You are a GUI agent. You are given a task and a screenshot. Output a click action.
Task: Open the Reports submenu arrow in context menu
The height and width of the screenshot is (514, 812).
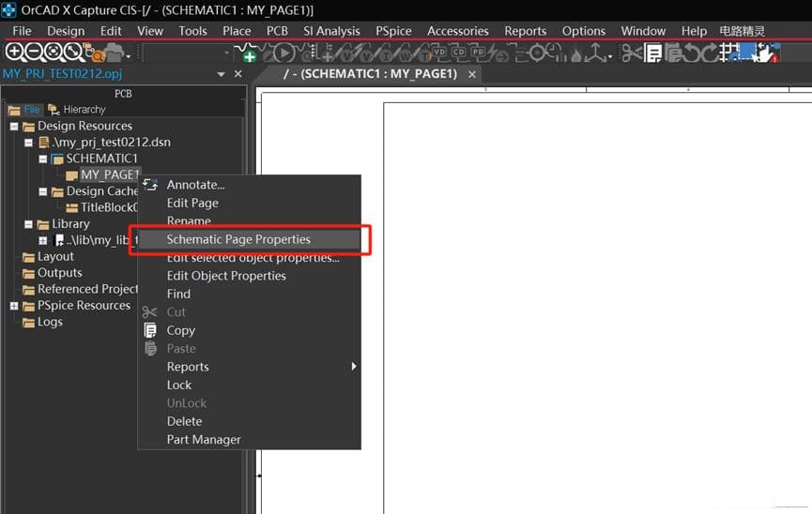(354, 367)
